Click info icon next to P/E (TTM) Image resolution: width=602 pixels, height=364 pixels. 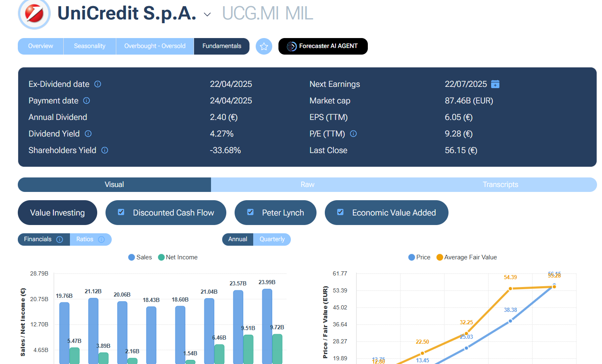tap(353, 134)
